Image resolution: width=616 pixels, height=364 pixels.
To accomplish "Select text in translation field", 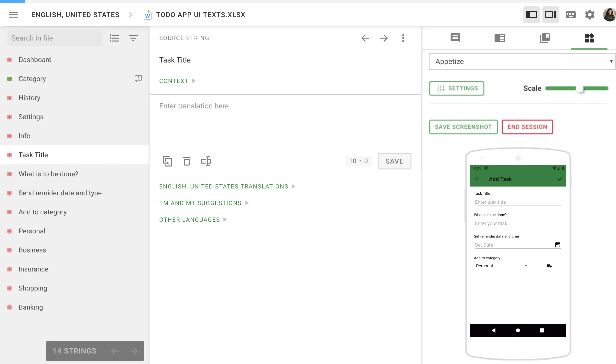I will [206, 161].
